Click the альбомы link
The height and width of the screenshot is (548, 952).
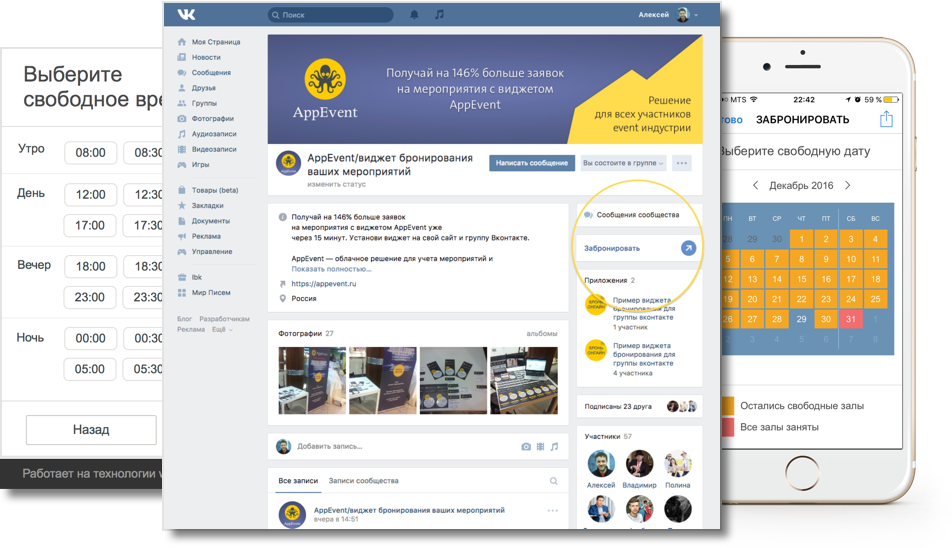542,333
